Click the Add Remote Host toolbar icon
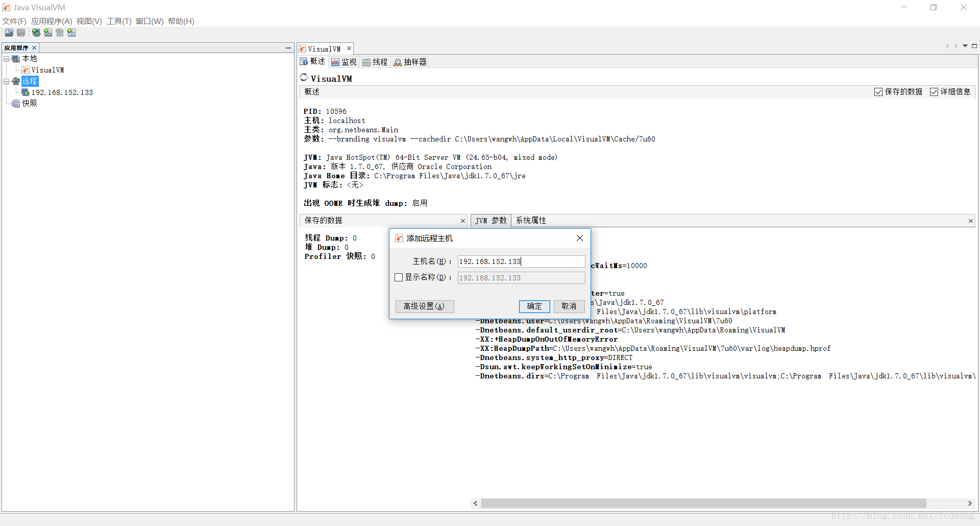This screenshot has width=980, height=526. [x=36, y=33]
